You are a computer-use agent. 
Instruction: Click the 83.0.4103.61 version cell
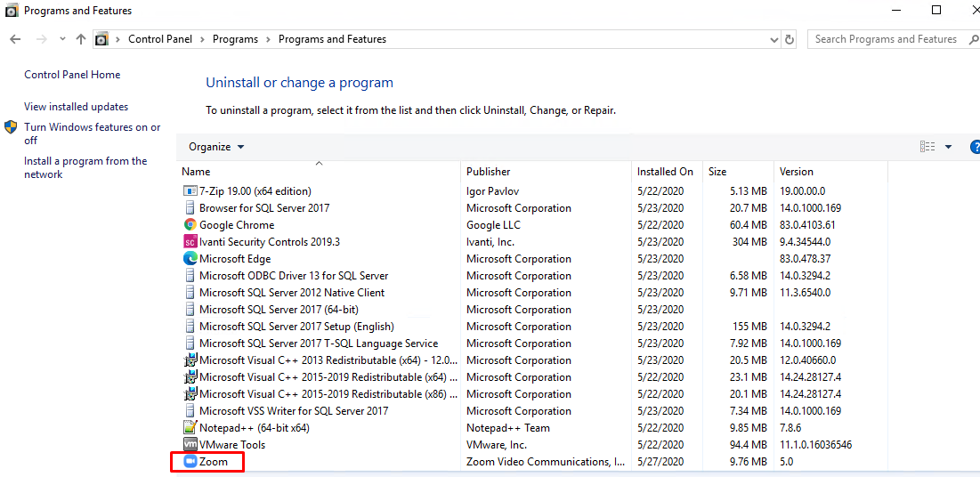(807, 224)
